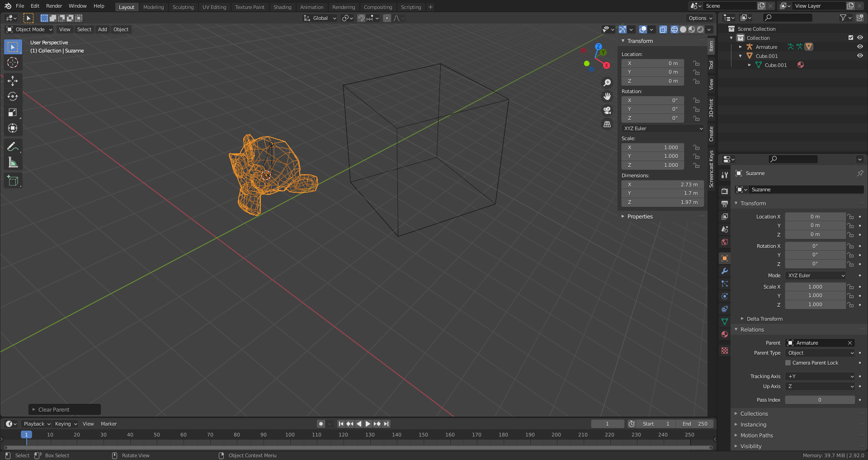Open the Up Axis dropdown
The image size is (868, 460).
(x=820, y=386)
